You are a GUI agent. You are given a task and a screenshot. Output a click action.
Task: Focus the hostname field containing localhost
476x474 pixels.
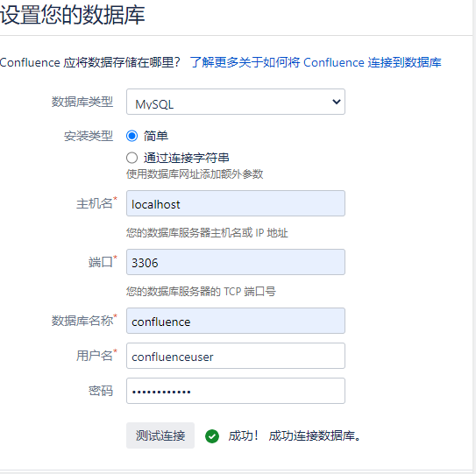click(x=236, y=203)
